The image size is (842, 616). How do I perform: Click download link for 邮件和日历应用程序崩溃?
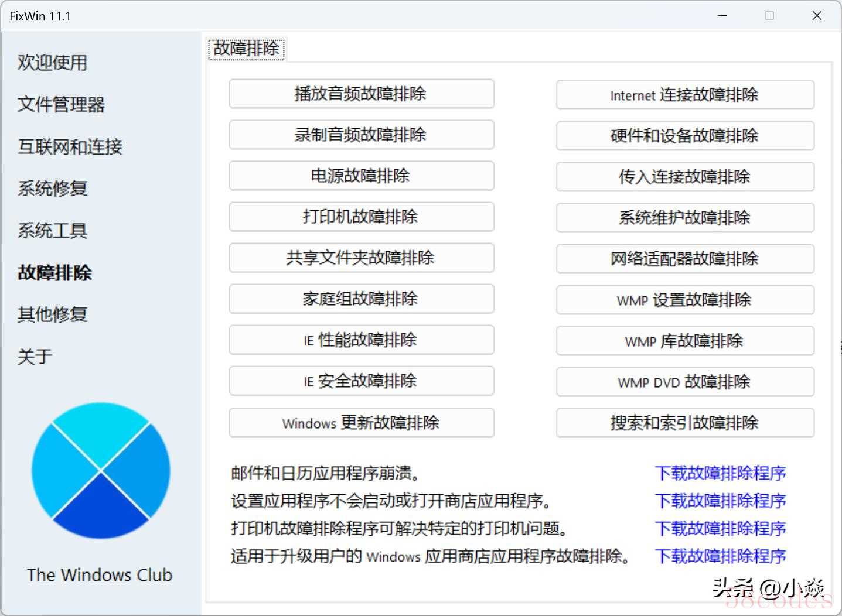tap(720, 473)
